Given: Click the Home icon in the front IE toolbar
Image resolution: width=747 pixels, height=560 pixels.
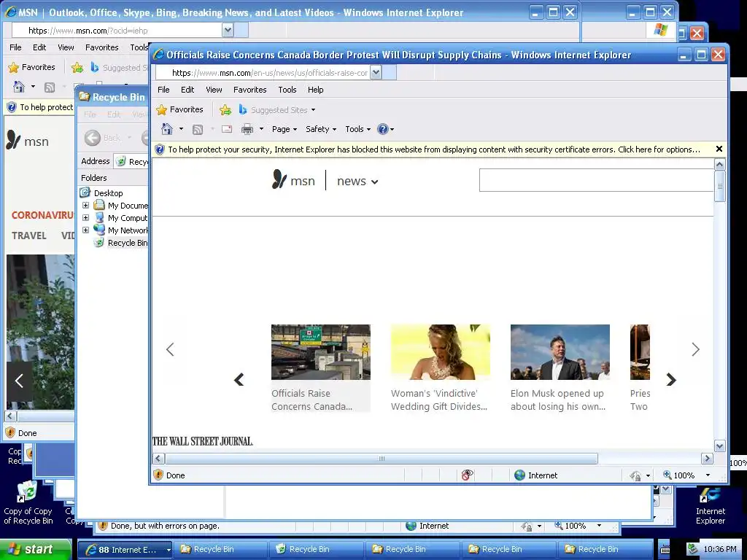Looking at the screenshot, I should tap(167, 129).
